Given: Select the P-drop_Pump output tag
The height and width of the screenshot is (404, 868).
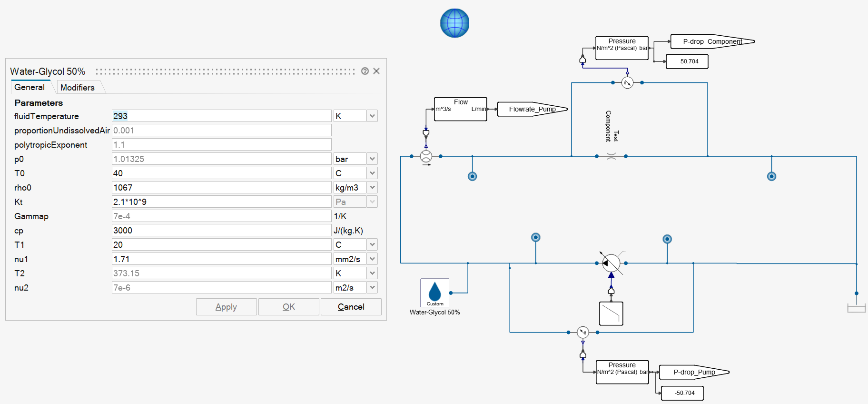Looking at the screenshot, I should [694, 372].
